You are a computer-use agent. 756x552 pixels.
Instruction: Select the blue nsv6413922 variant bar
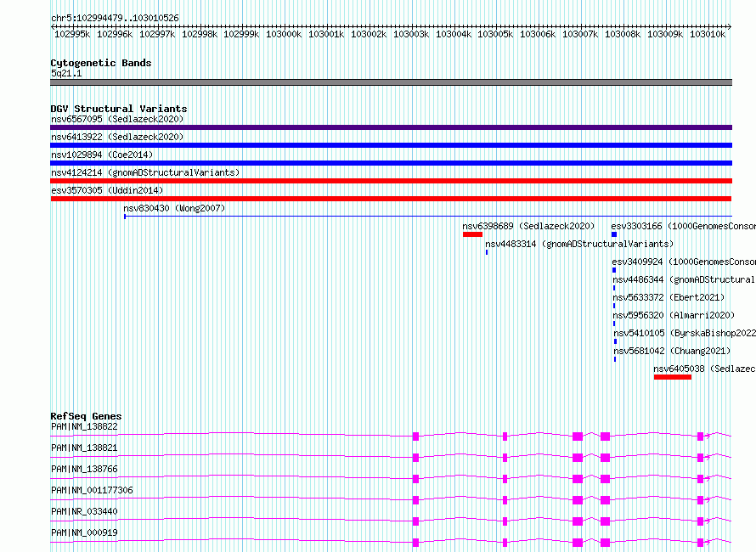point(391,145)
